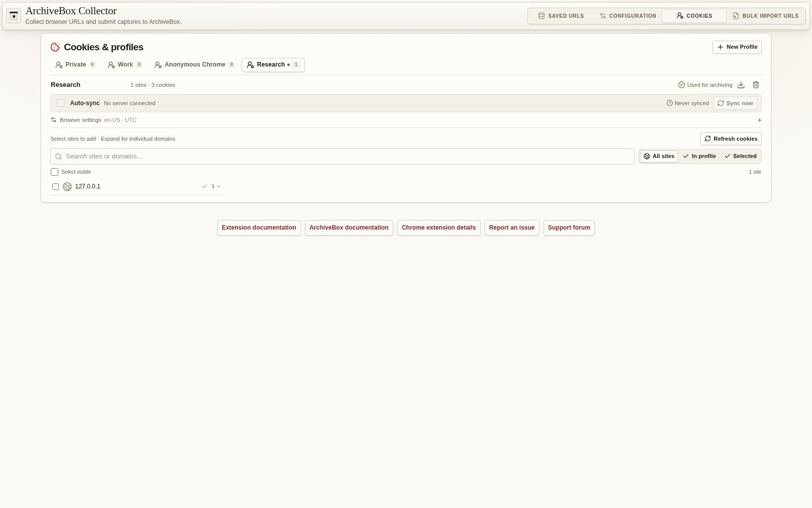
Task: Open Extension documentation link
Action: click(x=259, y=228)
